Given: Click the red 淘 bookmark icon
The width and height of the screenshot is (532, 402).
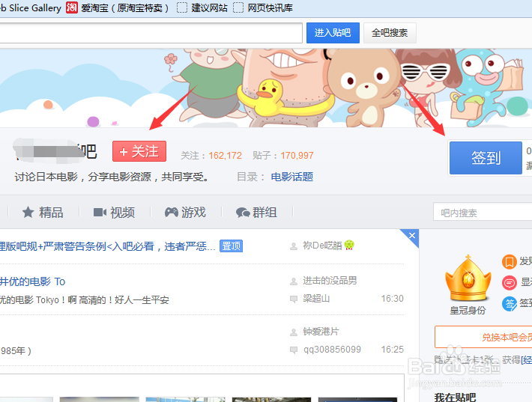Looking at the screenshot, I should tap(72, 7).
